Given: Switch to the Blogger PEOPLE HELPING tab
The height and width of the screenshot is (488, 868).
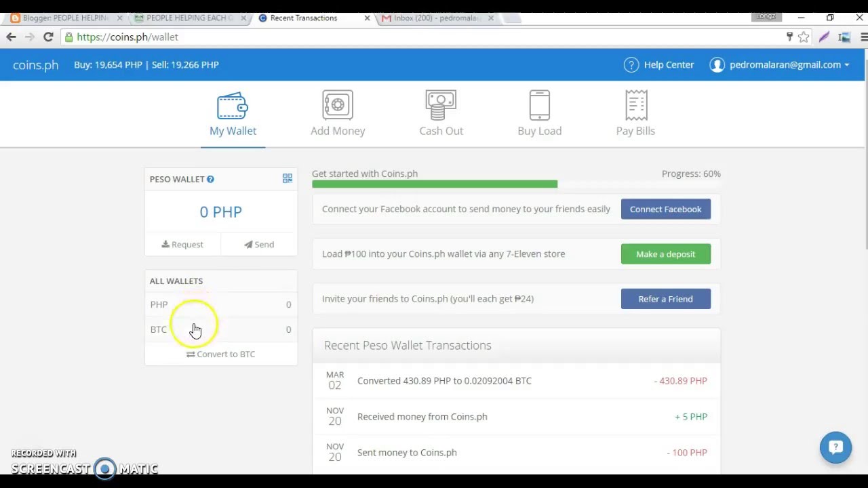Looking at the screenshot, I should click(x=65, y=18).
